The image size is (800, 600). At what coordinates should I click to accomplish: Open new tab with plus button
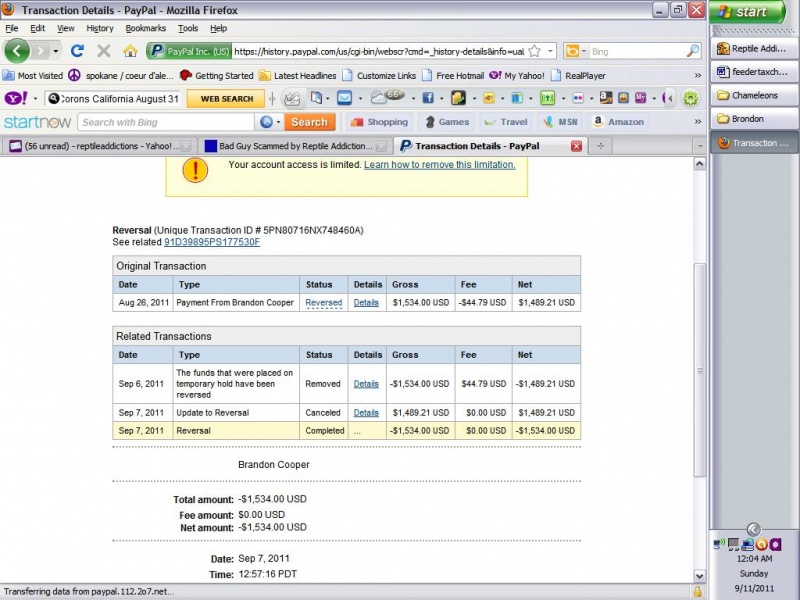tap(601, 146)
